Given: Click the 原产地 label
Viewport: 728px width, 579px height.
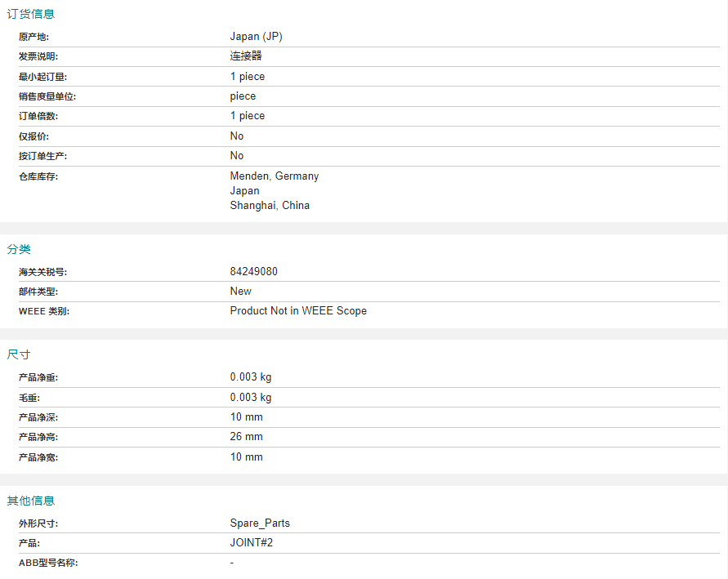Looking at the screenshot, I should [x=33, y=37].
